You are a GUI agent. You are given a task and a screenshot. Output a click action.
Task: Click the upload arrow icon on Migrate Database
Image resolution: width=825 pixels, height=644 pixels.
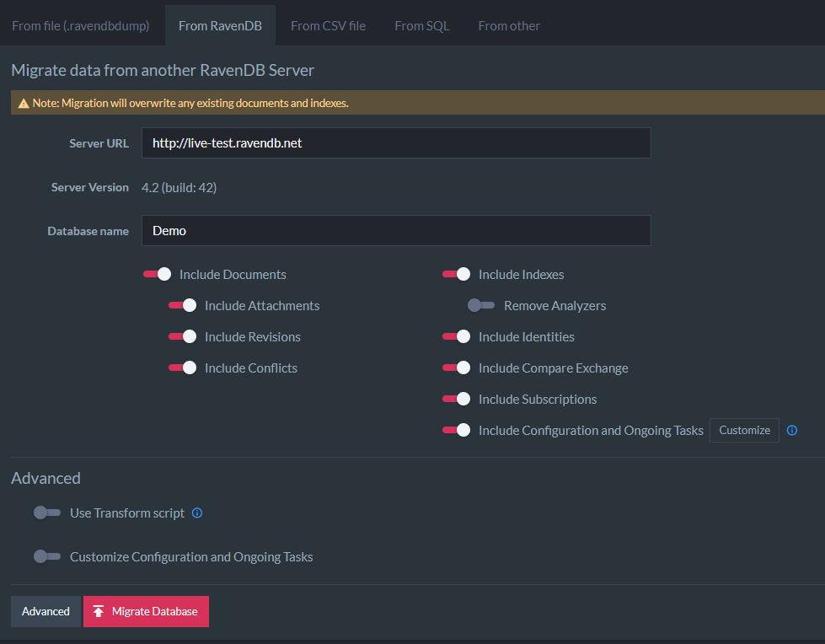(x=99, y=611)
